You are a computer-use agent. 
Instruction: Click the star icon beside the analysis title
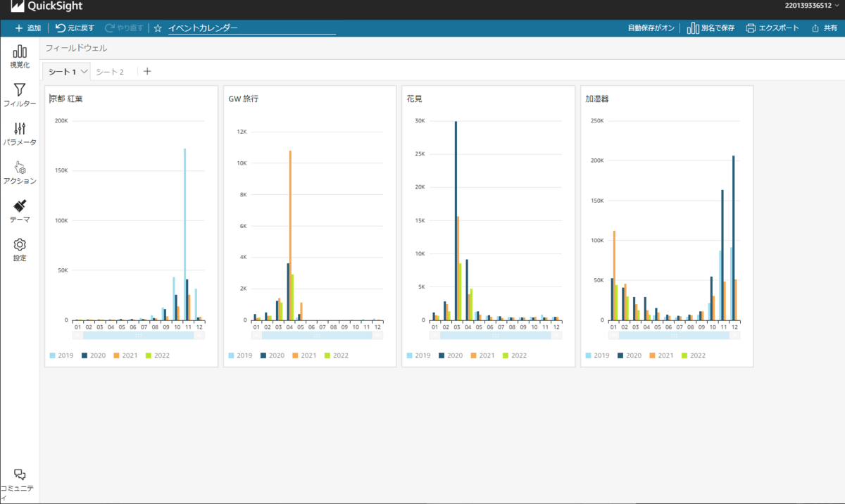[158, 28]
